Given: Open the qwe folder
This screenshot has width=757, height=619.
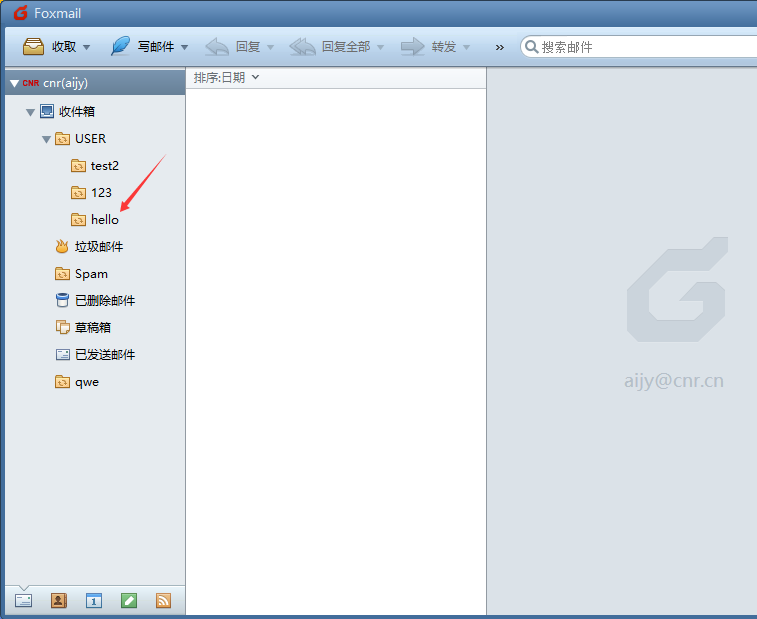Looking at the screenshot, I should 87,382.
